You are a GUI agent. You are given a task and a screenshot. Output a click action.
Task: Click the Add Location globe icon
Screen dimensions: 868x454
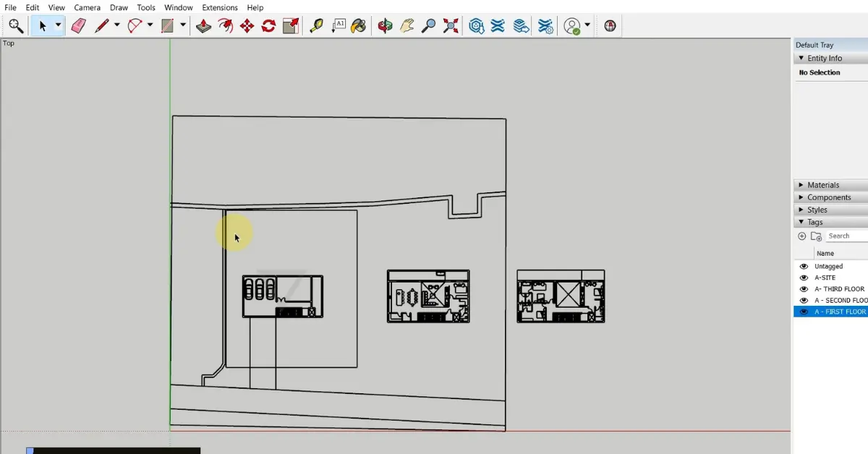609,25
